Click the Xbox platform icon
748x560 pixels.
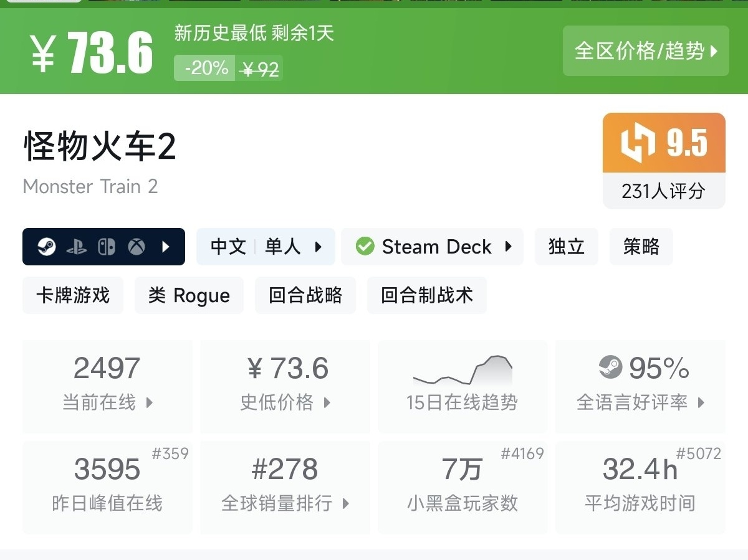137,247
